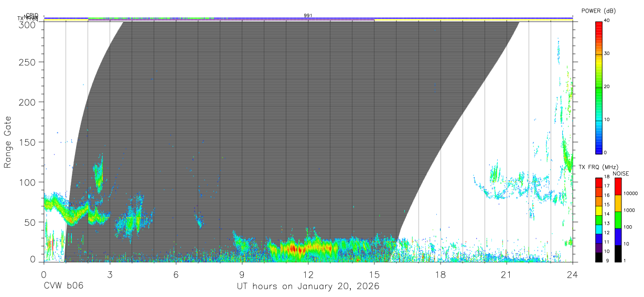
Task: Click the 1 NOISE scale label
Action: tap(625, 260)
